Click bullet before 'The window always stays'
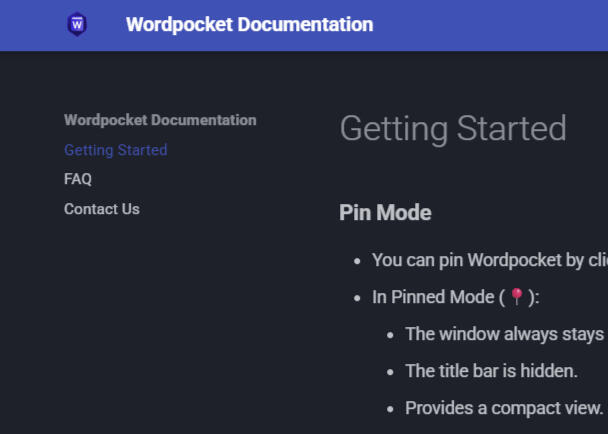The image size is (608, 434). 391,335
